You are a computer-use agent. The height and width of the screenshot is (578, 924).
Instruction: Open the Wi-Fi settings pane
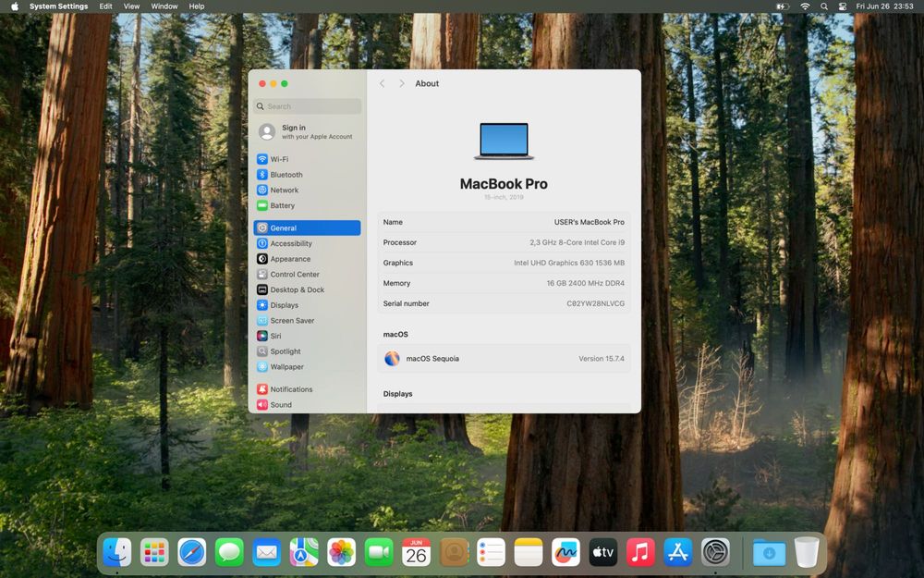click(307, 159)
